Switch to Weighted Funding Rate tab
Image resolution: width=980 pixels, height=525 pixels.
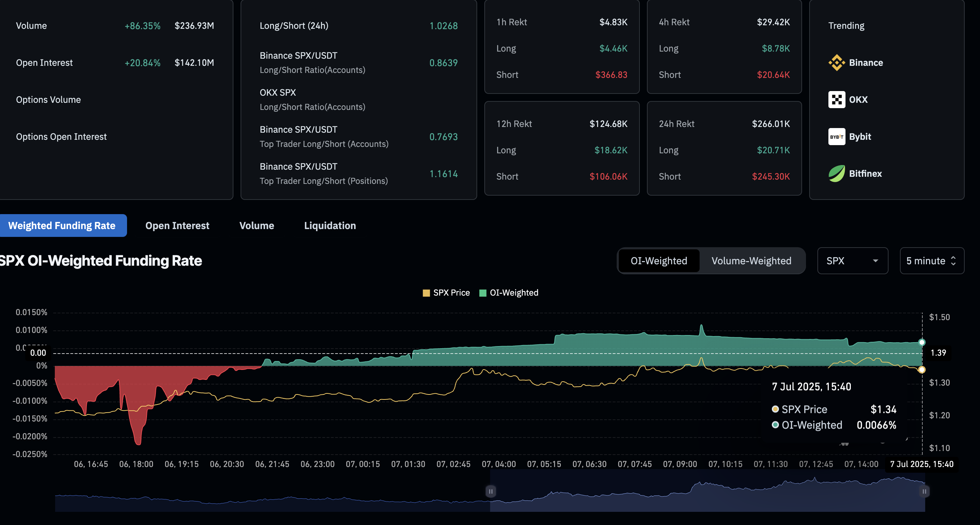(x=63, y=226)
